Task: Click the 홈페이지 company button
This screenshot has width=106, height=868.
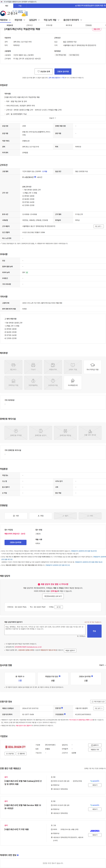Action: pyautogui.click(x=95, y=745)
